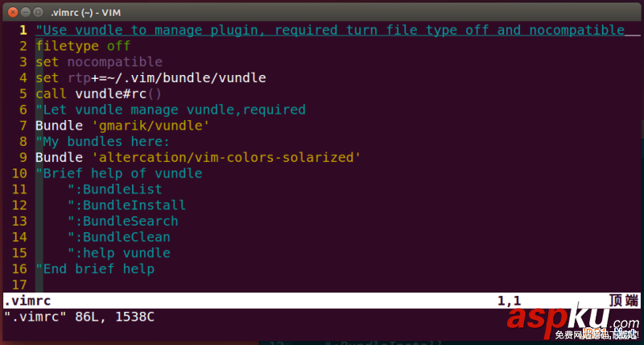Click the window title '.vimrc (~) - VIM'

85,12
